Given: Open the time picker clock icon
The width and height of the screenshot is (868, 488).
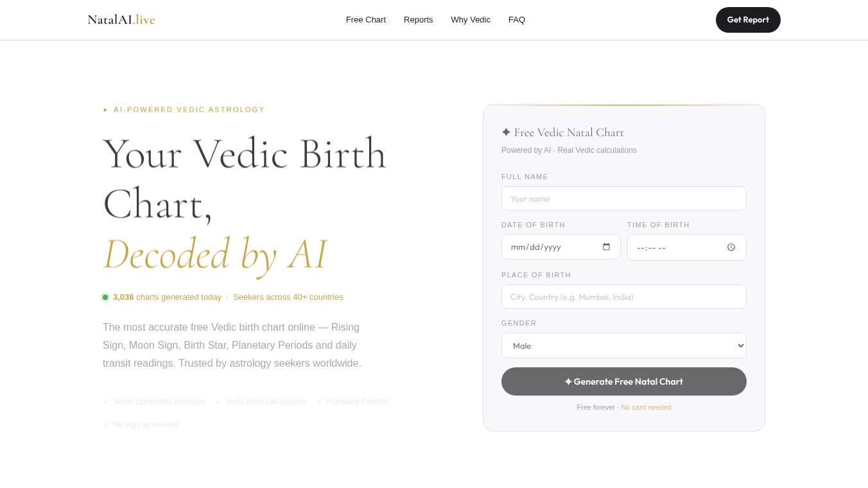Looking at the screenshot, I should [731, 247].
